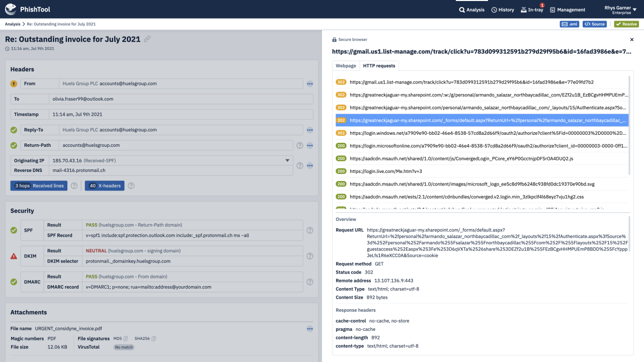Open help icon next to X-headers
The image size is (644, 362).
tap(131, 186)
